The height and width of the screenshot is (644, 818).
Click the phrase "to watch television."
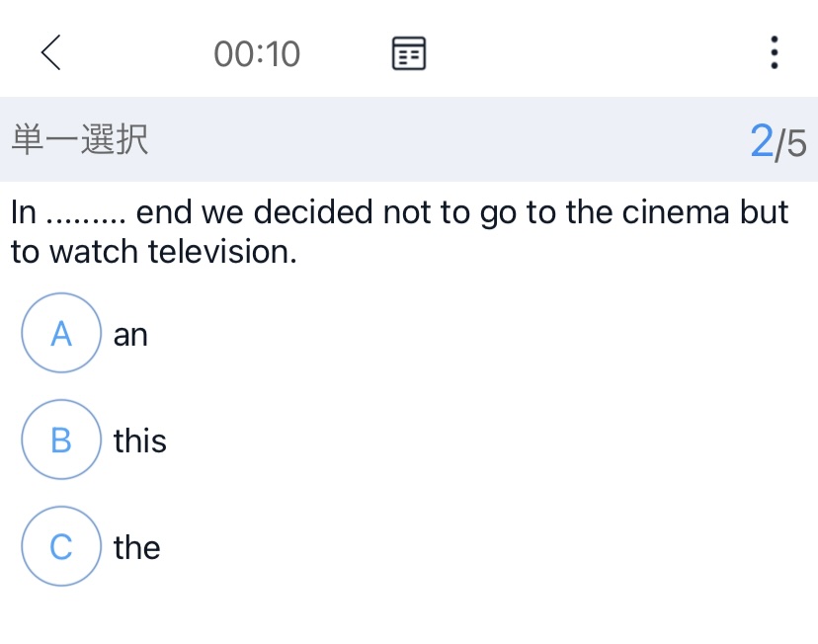point(153,252)
